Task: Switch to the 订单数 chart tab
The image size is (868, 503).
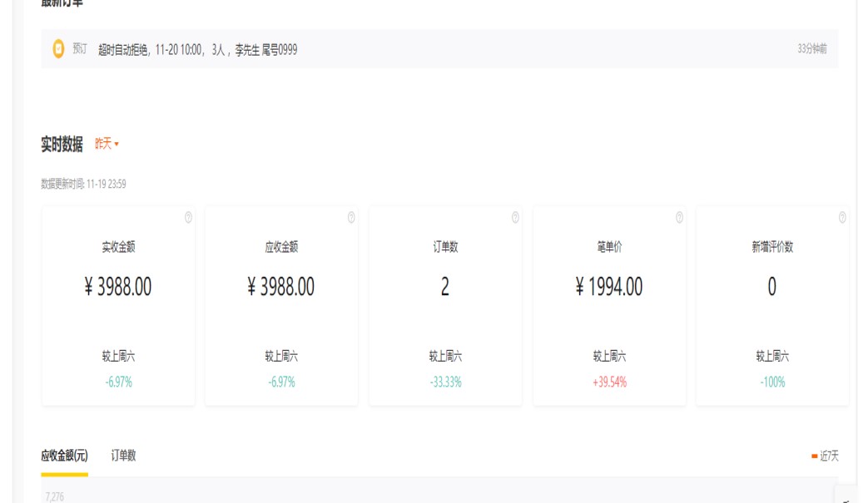Action: click(123, 456)
